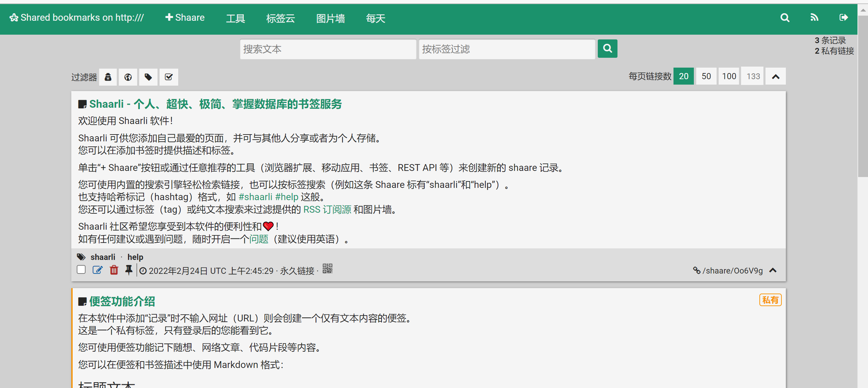Toggle select-all checkbox filter button
Screen dimensions: 868x388
click(169, 77)
